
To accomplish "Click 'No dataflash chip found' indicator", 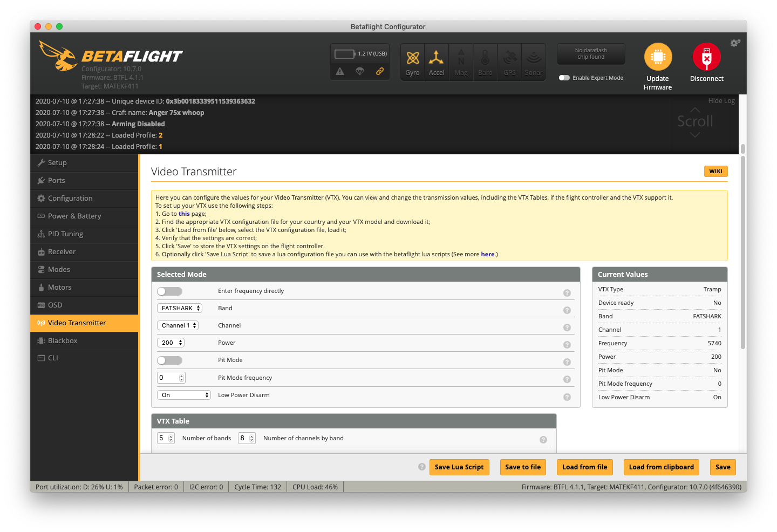I will pos(591,54).
